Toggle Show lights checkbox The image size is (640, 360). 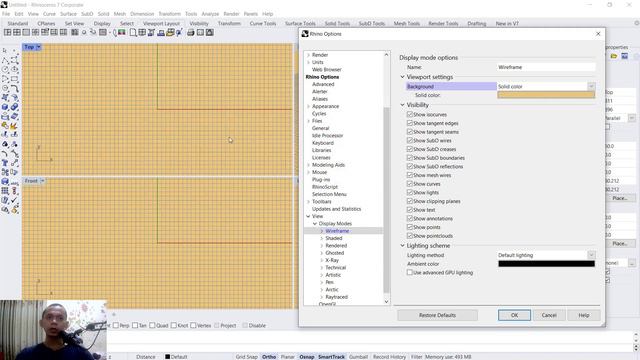coord(409,192)
